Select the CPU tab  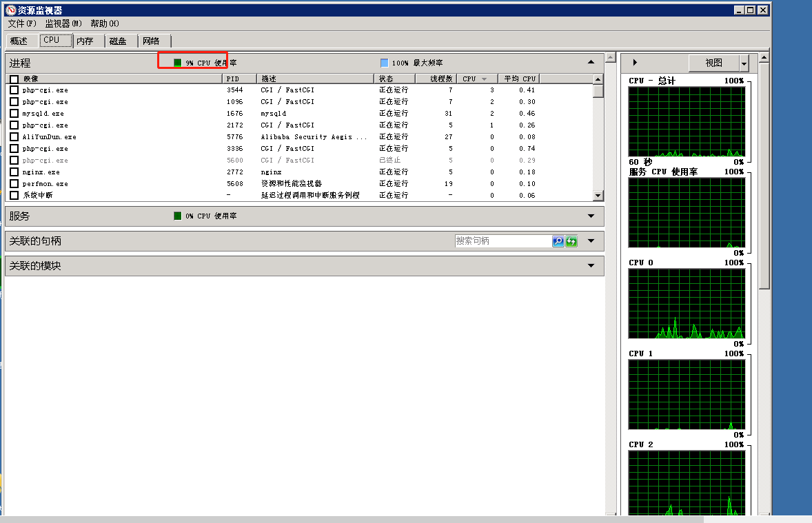[x=56, y=40]
